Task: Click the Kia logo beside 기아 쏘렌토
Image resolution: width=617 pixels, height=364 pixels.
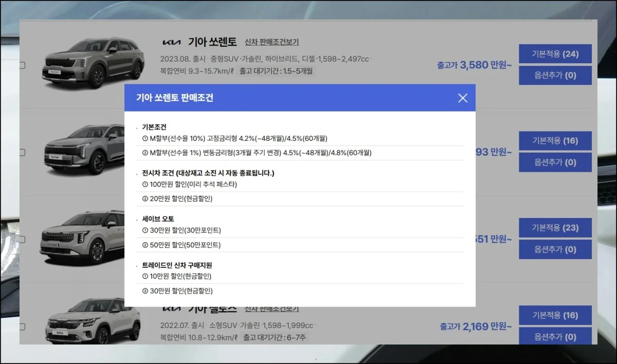Action: 172,42
